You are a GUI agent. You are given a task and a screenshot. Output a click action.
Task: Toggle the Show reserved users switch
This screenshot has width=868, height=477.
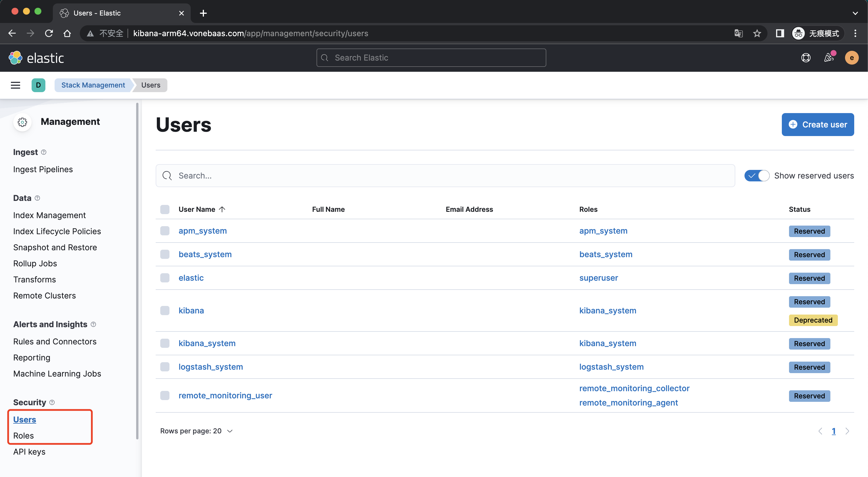(757, 175)
